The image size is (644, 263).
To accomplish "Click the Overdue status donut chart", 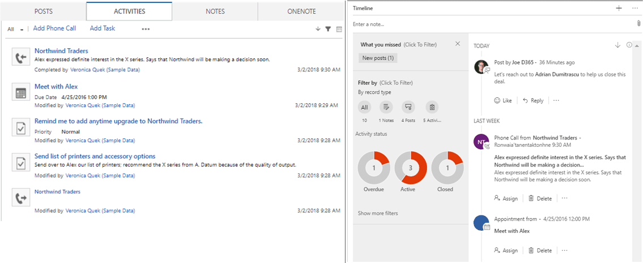I will coord(374,168).
